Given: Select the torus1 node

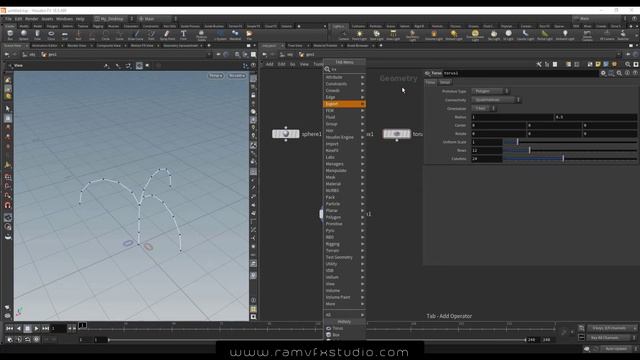Looking at the screenshot, I should pyautogui.click(x=396, y=134).
